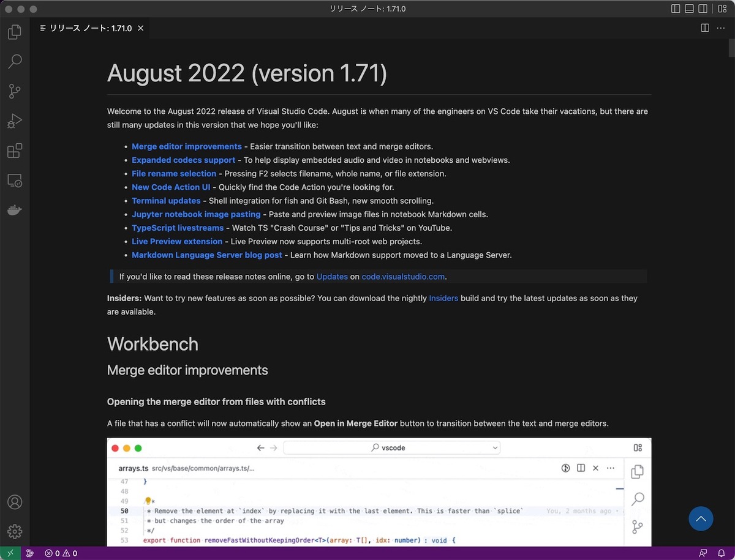
Task: Click the "August 2022 (version 1.71)" heading
Action: 247,74
